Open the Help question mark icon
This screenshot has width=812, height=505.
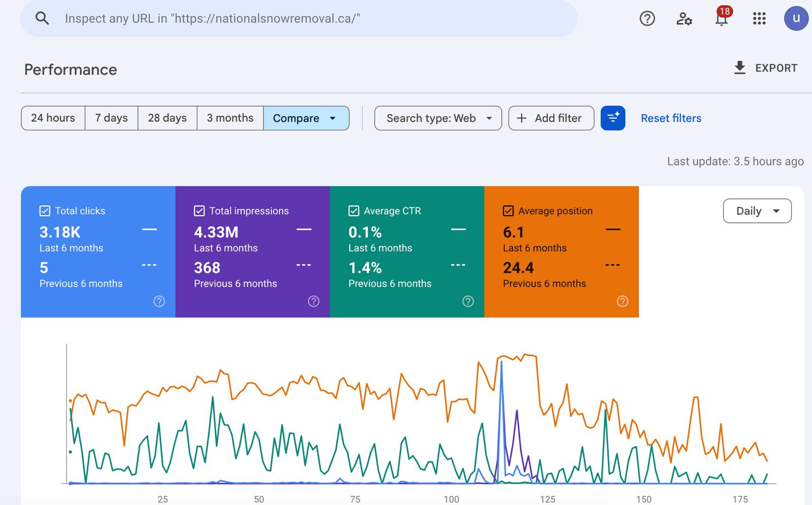click(647, 19)
